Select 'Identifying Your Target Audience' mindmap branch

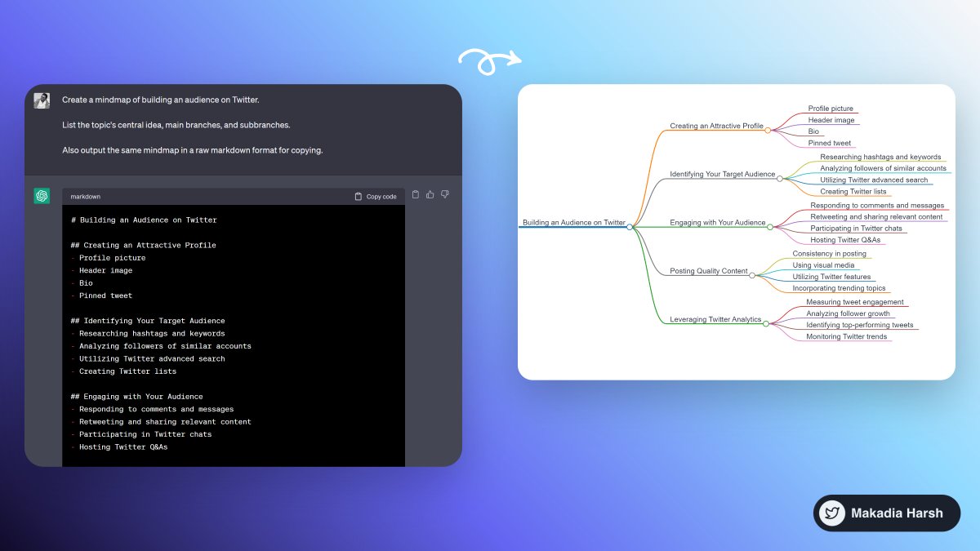[723, 174]
